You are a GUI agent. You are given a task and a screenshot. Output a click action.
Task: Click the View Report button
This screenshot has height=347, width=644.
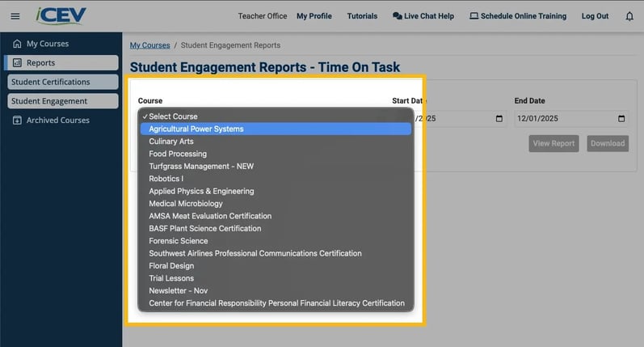coord(554,143)
